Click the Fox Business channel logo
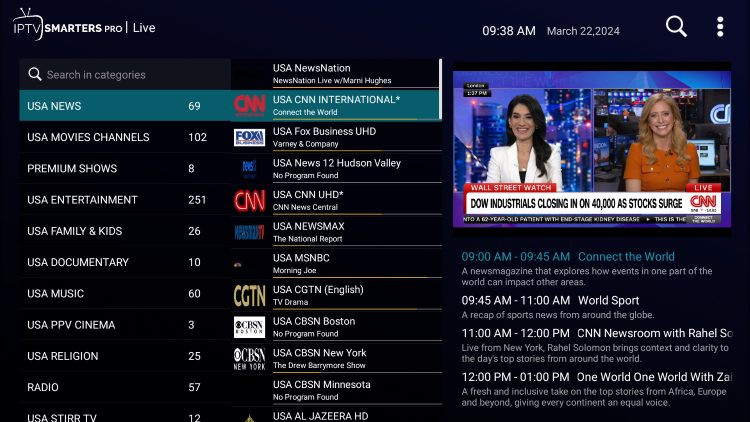The height and width of the screenshot is (422, 750). (249, 137)
